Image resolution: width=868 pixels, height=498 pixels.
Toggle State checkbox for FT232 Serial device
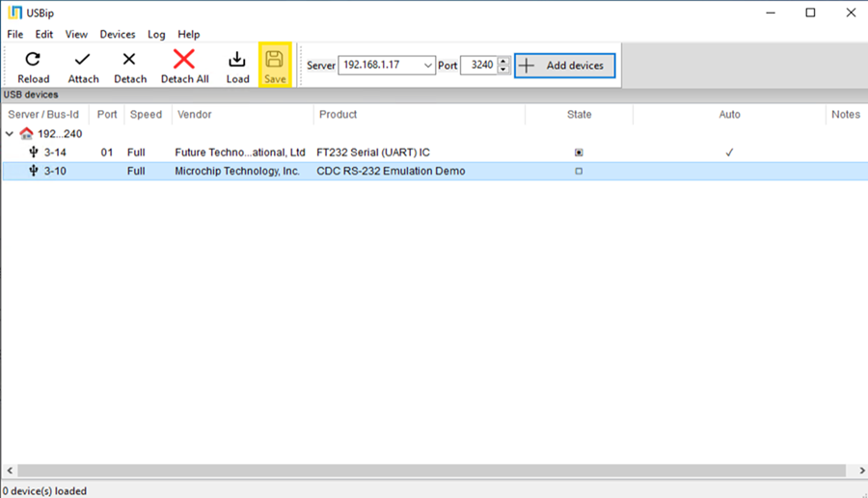579,152
